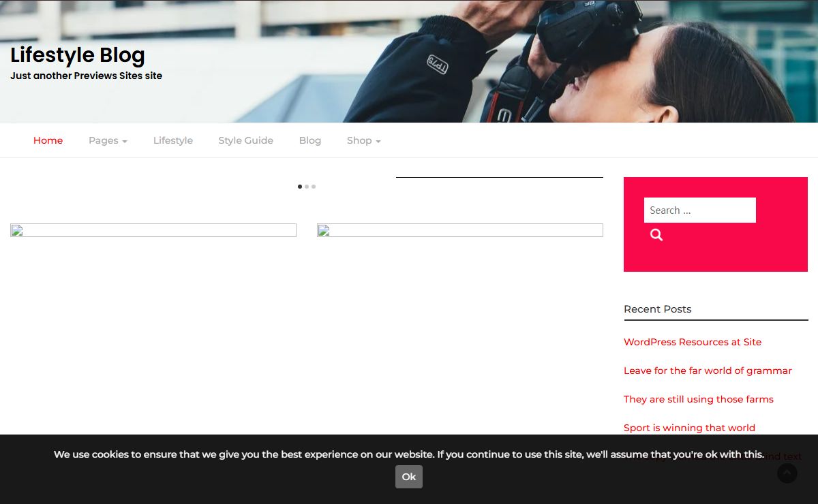This screenshot has height=504, width=818.
Task: Open the Style Guide menu item
Action: (x=245, y=140)
